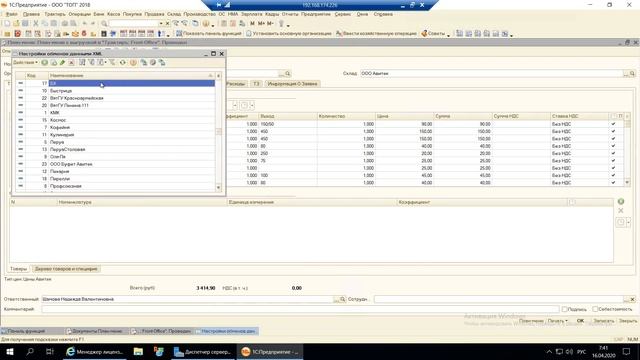Viewport: 640px width, 360px height.
Task: Open the Сервис menu
Action: point(342,14)
